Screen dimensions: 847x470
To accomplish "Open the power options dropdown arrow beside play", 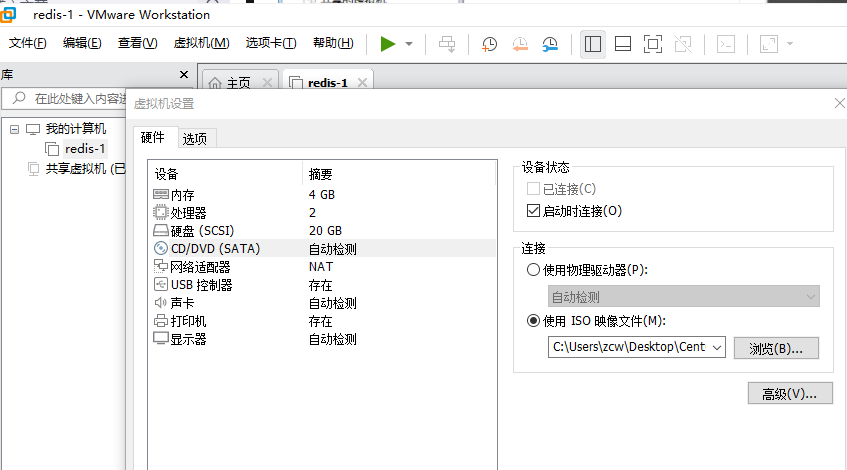I will coord(409,44).
